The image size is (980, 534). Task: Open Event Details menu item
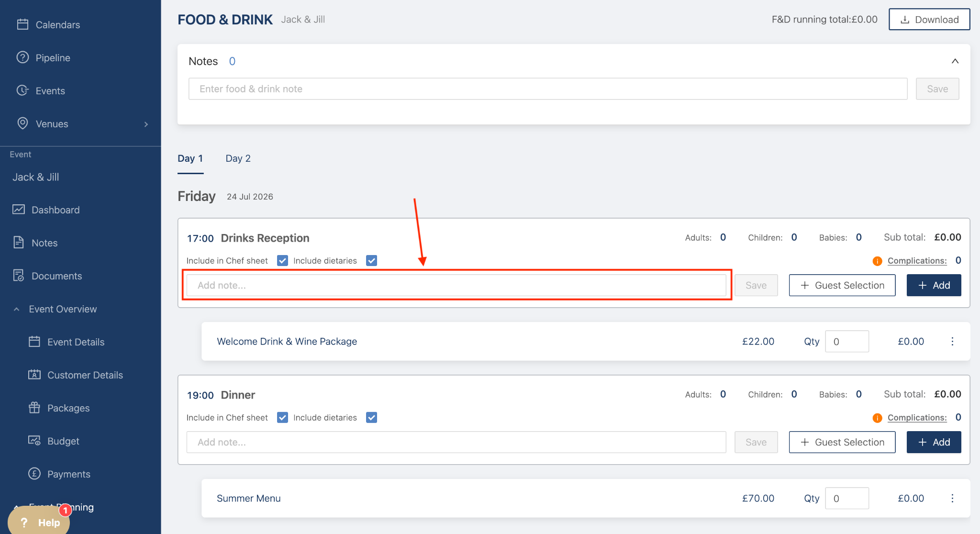(x=76, y=342)
